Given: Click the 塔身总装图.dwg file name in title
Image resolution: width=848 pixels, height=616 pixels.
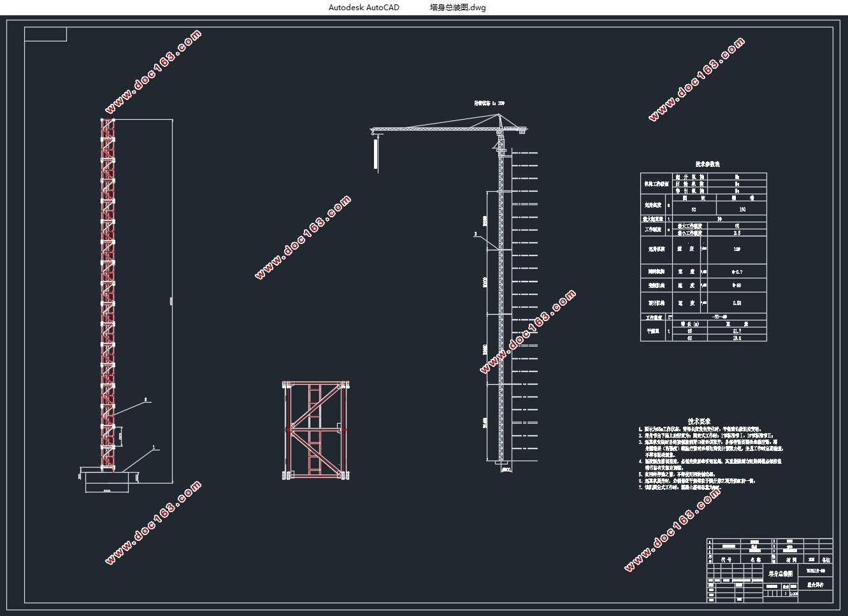Looking at the screenshot, I should click(x=457, y=8).
